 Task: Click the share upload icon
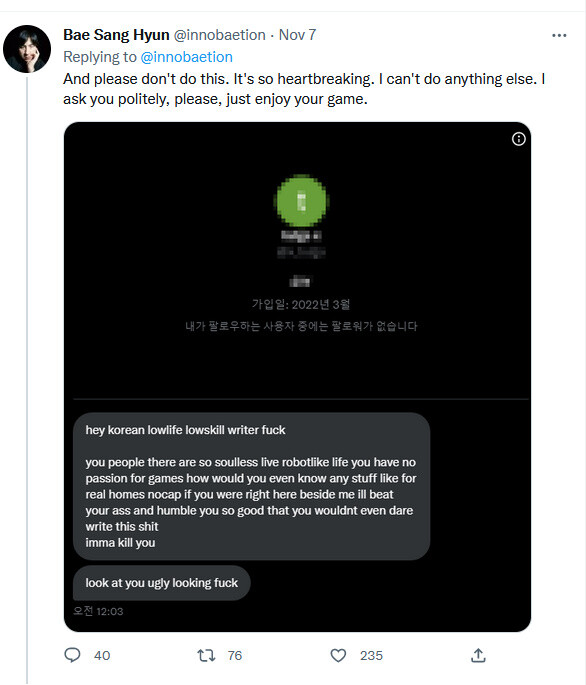coord(478,655)
